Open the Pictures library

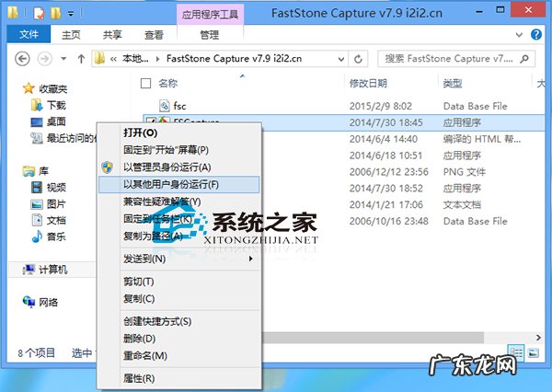49,204
